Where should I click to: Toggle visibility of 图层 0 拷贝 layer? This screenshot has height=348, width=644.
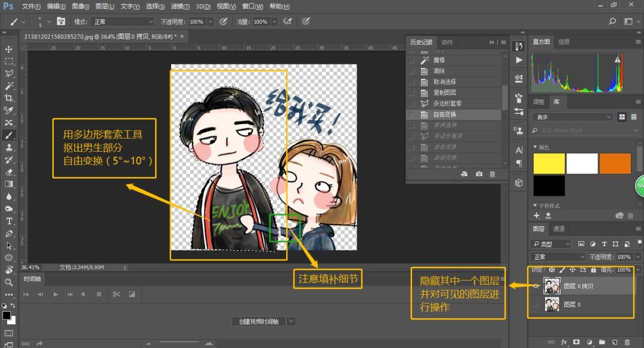535,286
